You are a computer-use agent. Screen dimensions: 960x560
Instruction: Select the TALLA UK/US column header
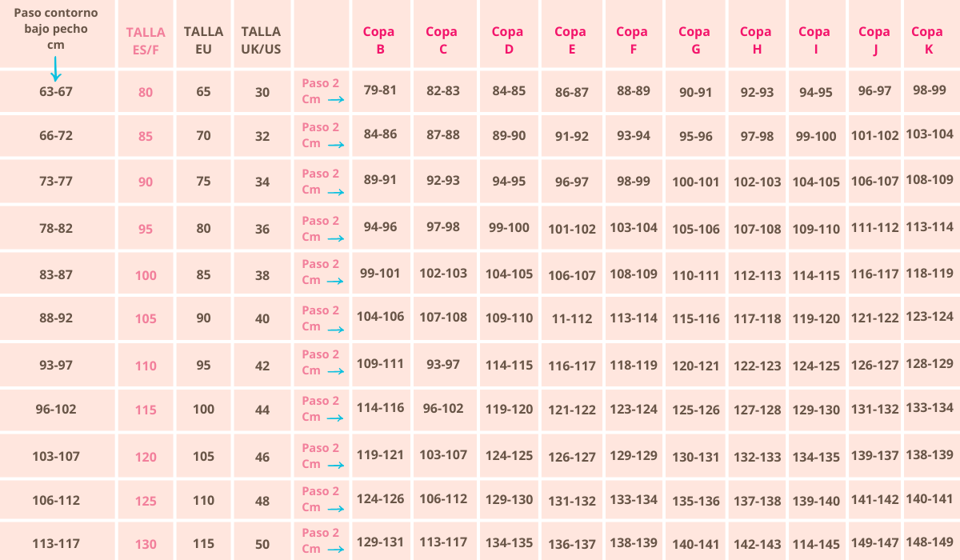coord(261,41)
